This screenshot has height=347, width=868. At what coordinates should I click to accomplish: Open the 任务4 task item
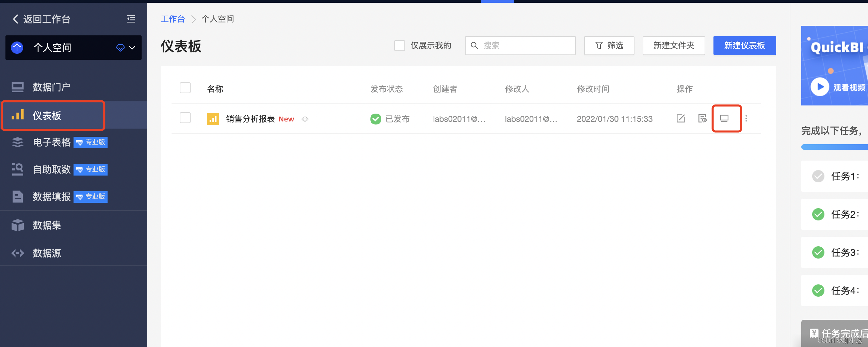click(835, 291)
